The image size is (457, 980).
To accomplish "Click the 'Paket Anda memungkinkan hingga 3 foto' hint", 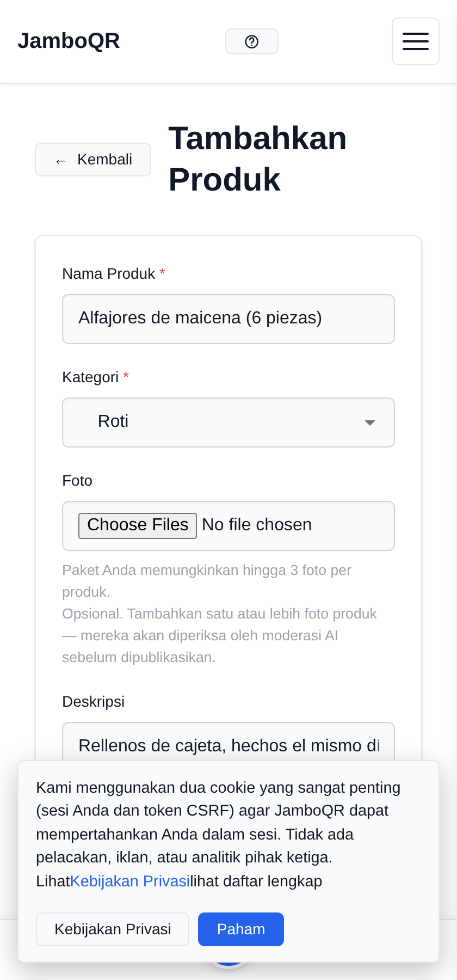I will [207, 581].
